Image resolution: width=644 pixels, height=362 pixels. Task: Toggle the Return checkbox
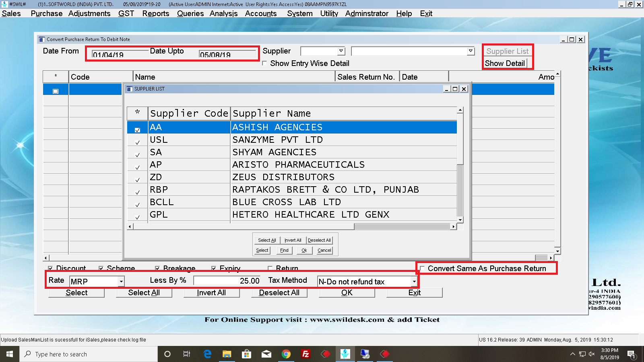(270, 268)
